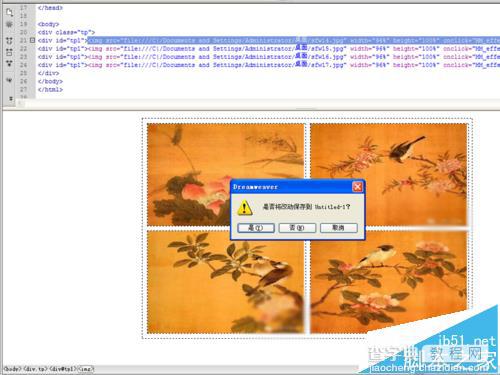This screenshot has height=375, width=500.
Task: Click the Select Parent Tag icon
Action: (9, 80)
